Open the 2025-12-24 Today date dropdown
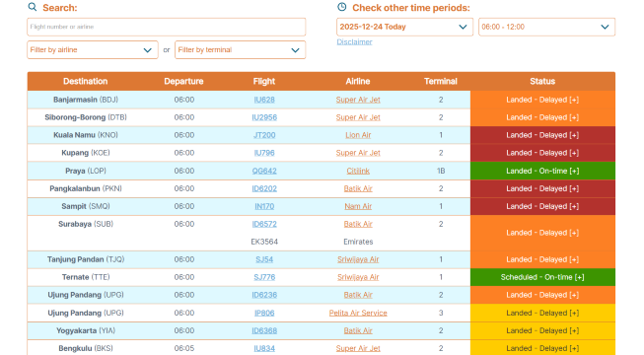Viewport: 644px width, 355px height. [405, 27]
